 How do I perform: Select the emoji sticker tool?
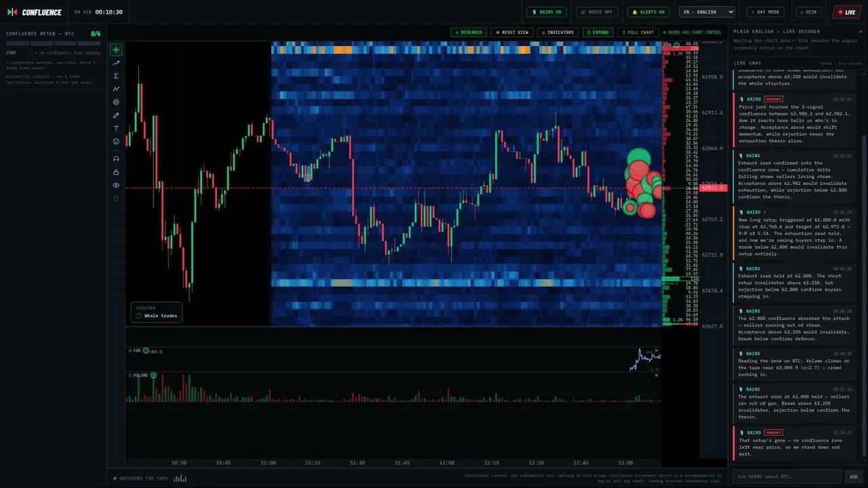click(116, 142)
